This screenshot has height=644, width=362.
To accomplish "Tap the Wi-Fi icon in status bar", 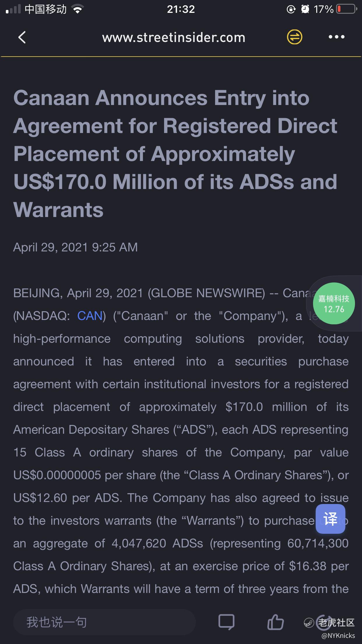I will (x=78, y=9).
